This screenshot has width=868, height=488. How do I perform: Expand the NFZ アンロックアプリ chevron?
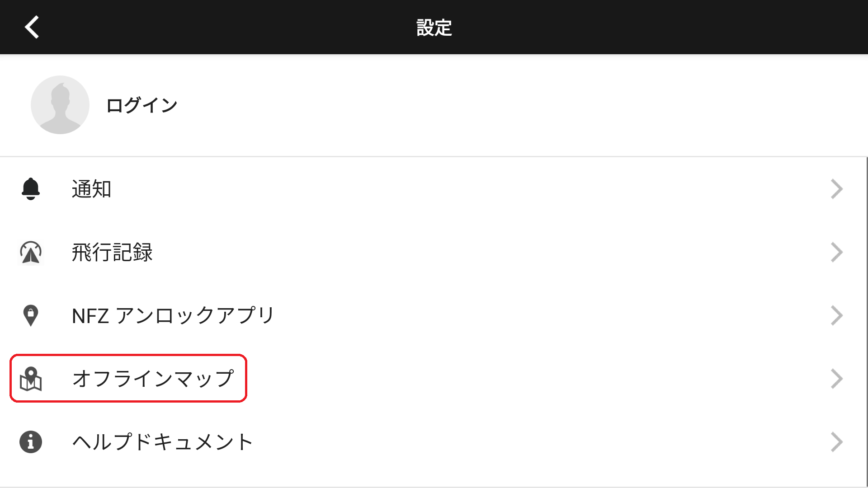pos(836,315)
